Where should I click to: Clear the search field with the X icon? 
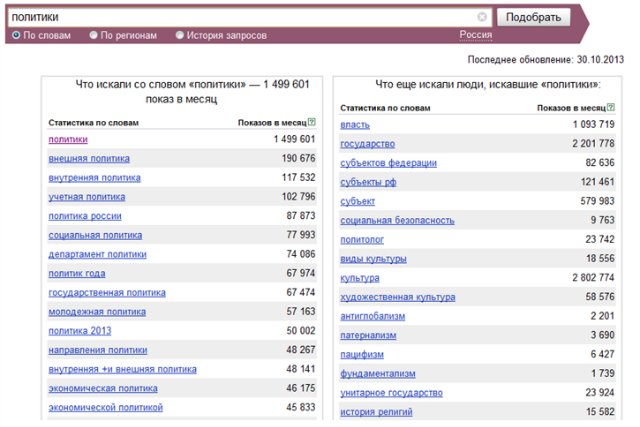click(x=482, y=17)
